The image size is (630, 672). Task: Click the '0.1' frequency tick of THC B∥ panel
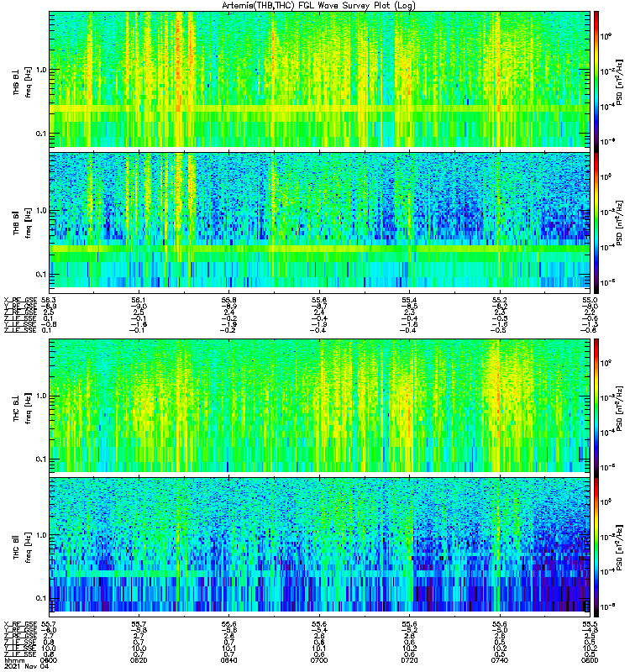[41, 598]
